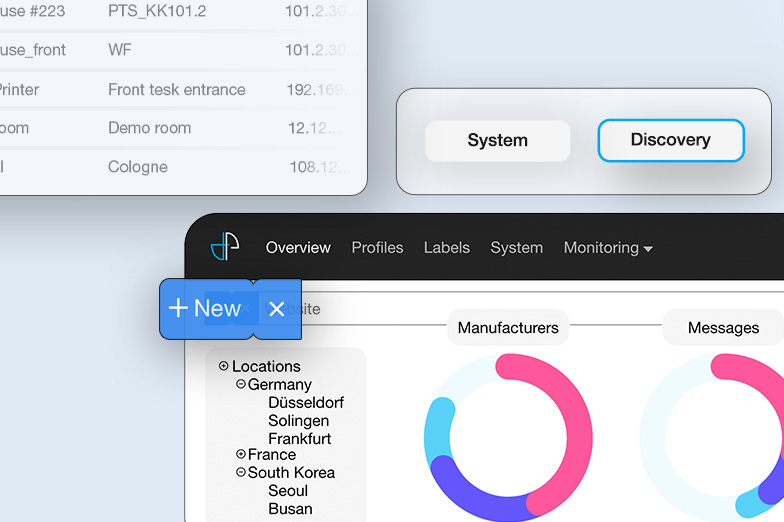The image size is (784, 522).
Task: Click the X icon beside New
Action: point(277,309)
